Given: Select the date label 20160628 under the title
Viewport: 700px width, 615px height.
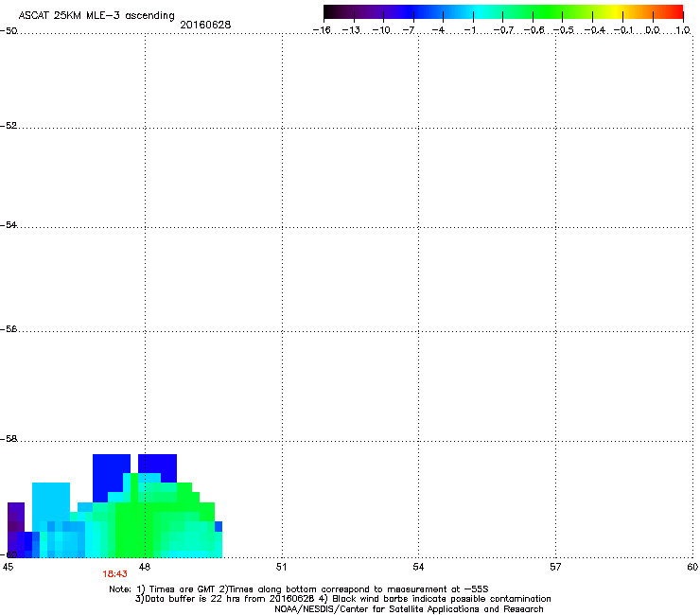Looking at the screenshot, I should tap(205, 25).
